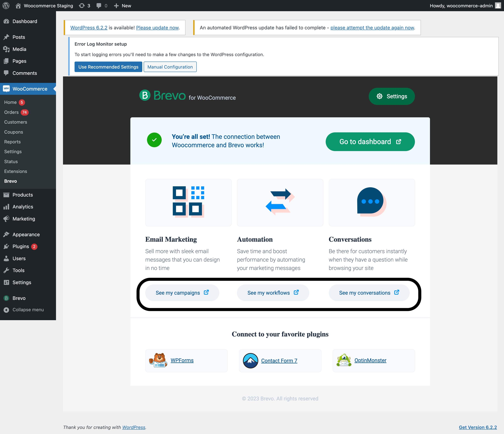
Task: Select Extensions under WooCommerce
Action: point(16,171)
